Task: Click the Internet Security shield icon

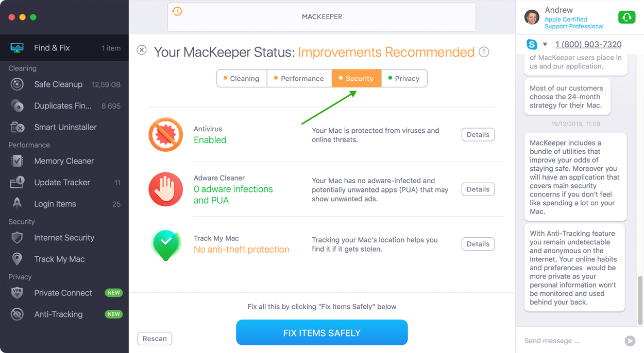Action: tap(17, 238)
